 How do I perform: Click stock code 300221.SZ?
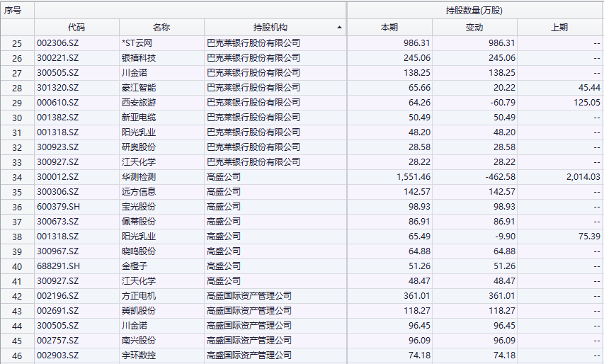click(58, 58)
